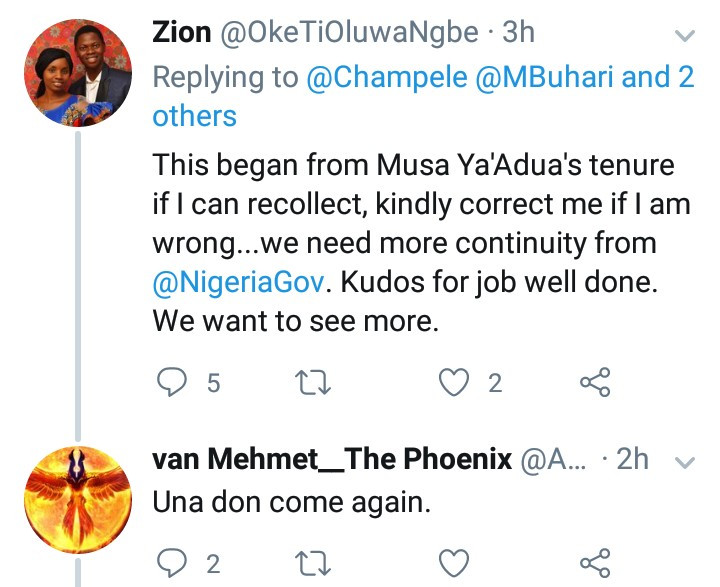Show the 'and 2 others' recipients
720x587 pixels.
coord(423,96)
